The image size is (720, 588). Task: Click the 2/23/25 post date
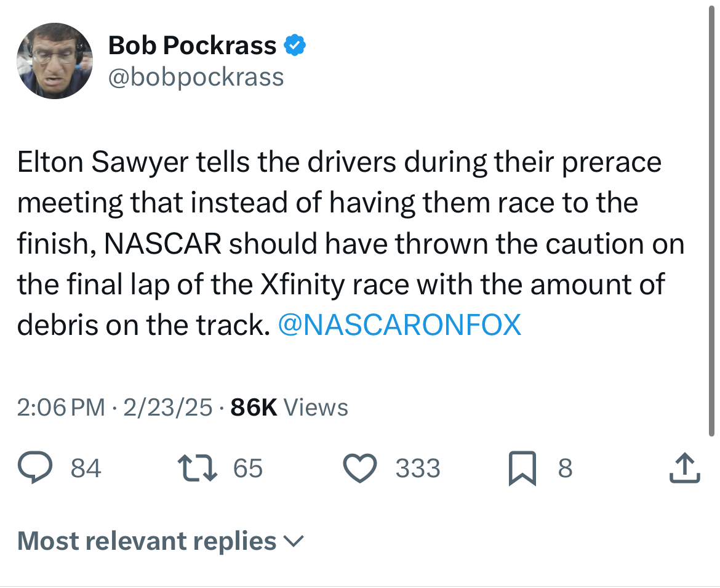coord(167,408)
